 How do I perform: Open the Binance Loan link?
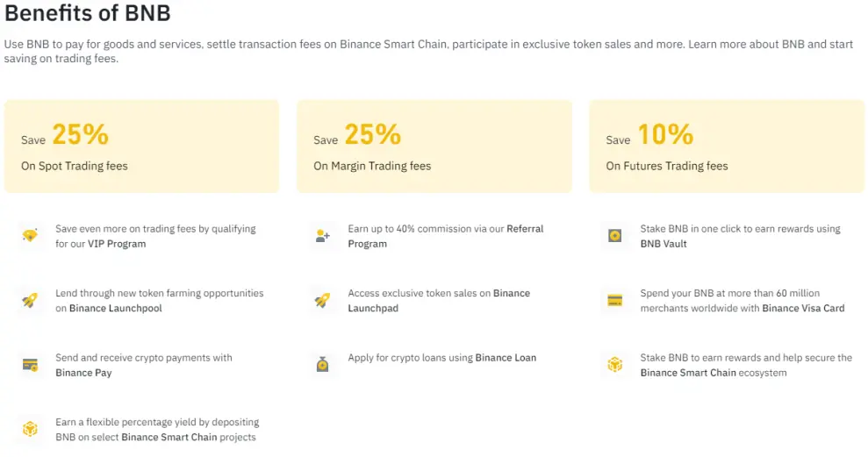[506, 358]
